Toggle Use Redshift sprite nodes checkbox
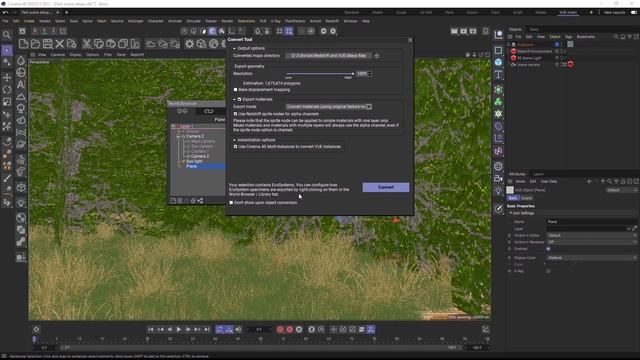 pos(236,114)
